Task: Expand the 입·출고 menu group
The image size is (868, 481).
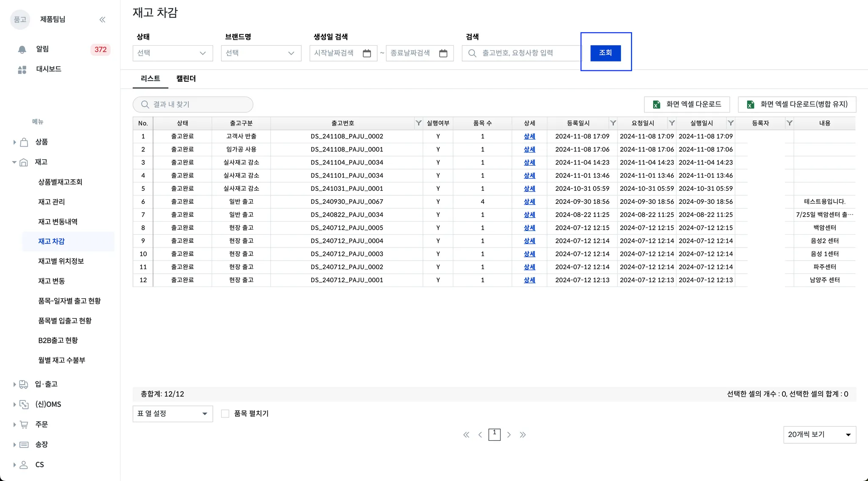Action: click(x=46, y=384)
